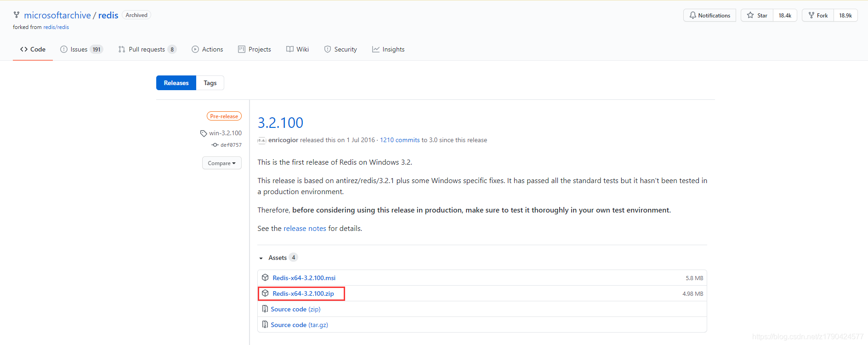This screenshot has height=345, width=868.
Task: Open the Security tab
Action: tap(340, 49)
